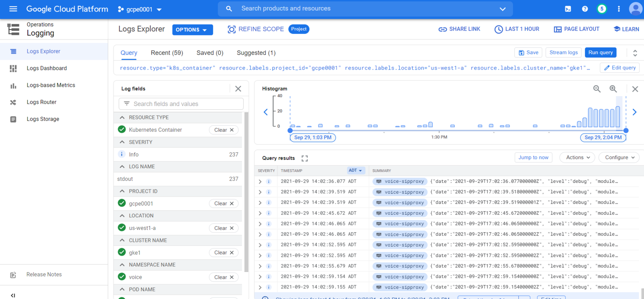Click Edit query button
The image size is (644, 299).
point(620,68)
